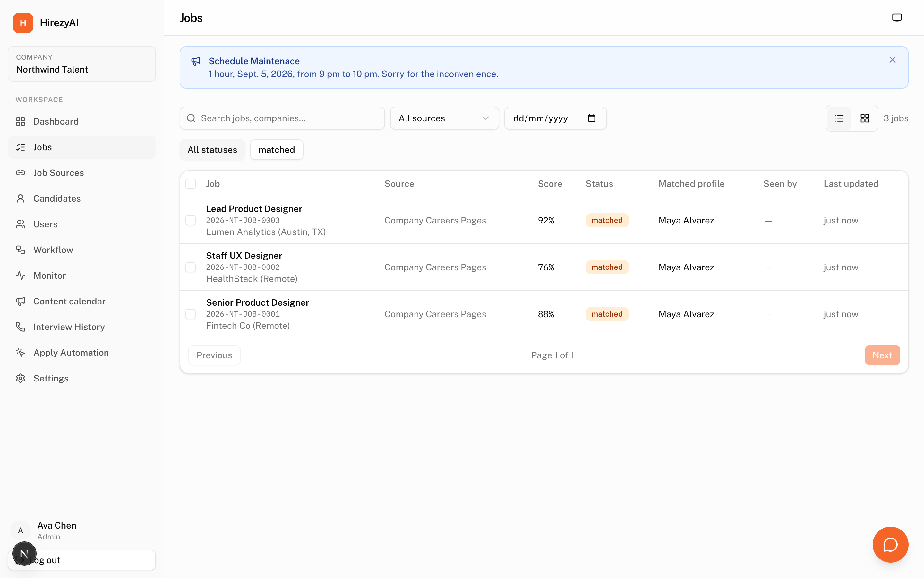Click the monitor display icon in header

pyautogui.click(x=896, y=18)
